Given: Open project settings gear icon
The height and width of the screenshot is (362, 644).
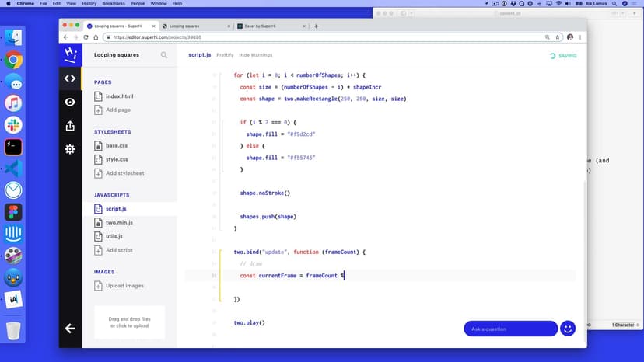Looking at the screenshot, I should tap(70, 148).
